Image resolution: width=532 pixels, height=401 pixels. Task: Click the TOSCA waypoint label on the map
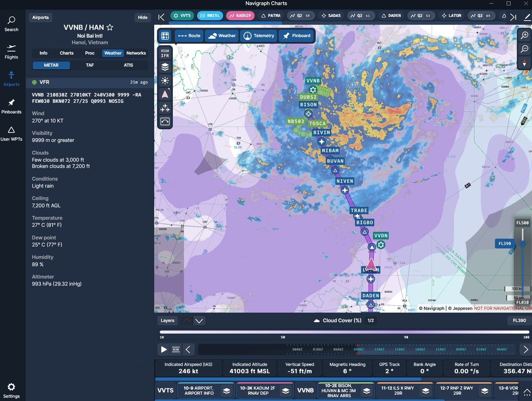[317, 124]
